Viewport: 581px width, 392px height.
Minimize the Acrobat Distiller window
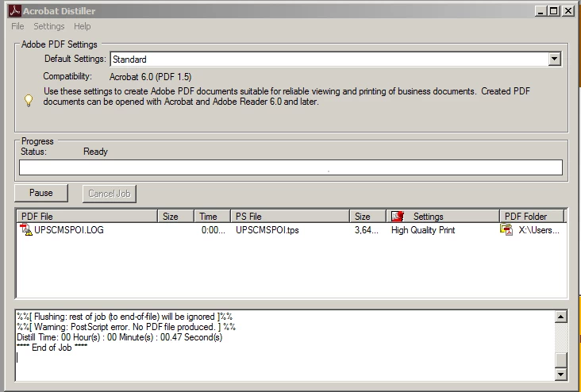point(541,11)
